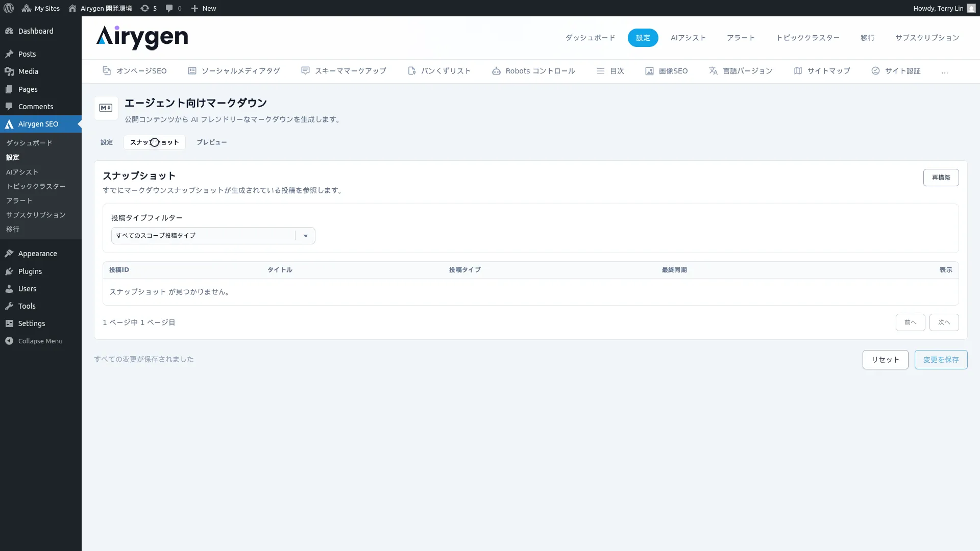Click the 変更を保存 button
This screenshot has width=980, height=551.
tap(941, 360)
